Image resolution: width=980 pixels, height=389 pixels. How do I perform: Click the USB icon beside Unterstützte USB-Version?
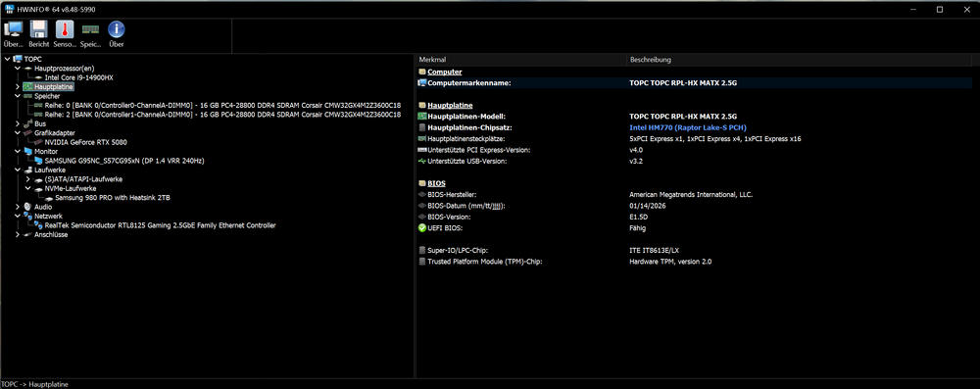pyautogui.click(x=421, y=162)
